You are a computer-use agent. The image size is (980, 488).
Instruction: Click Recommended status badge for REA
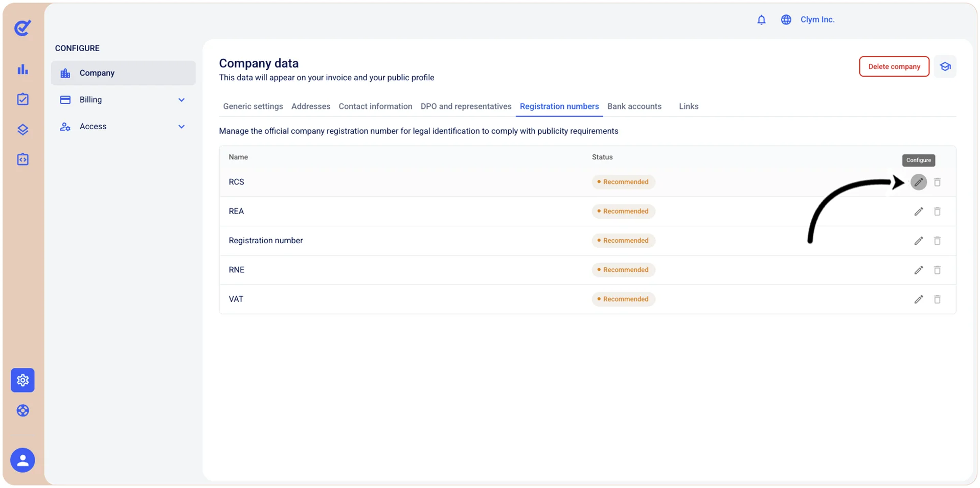(623, 211)
